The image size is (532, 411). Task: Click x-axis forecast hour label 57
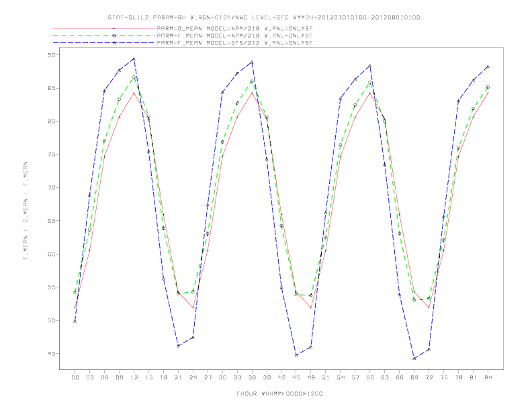point(355,377)
